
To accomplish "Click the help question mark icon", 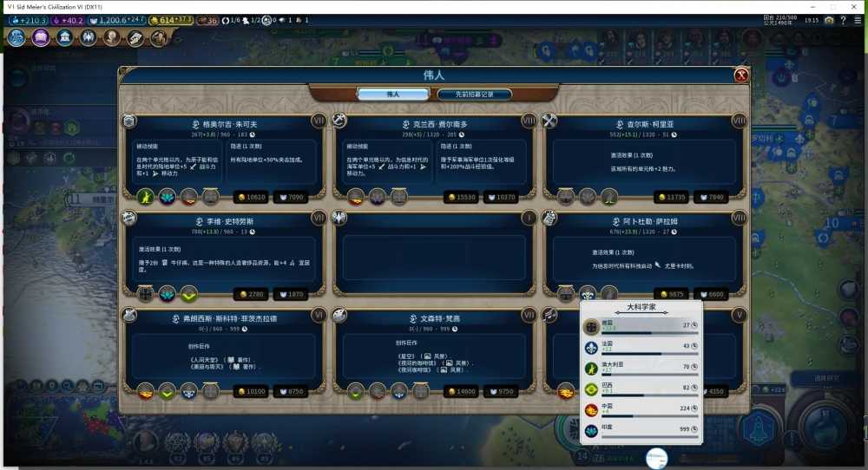I will click(843, 21).
